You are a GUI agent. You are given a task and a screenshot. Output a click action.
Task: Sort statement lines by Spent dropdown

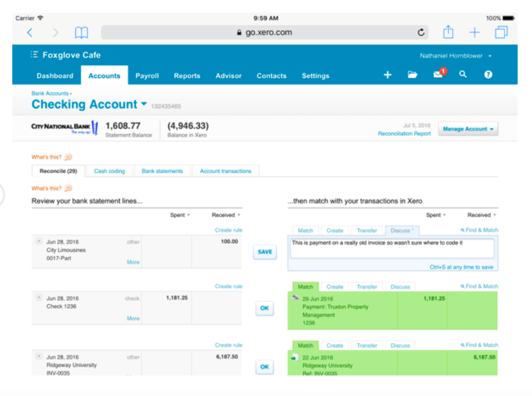coord(180,215)
